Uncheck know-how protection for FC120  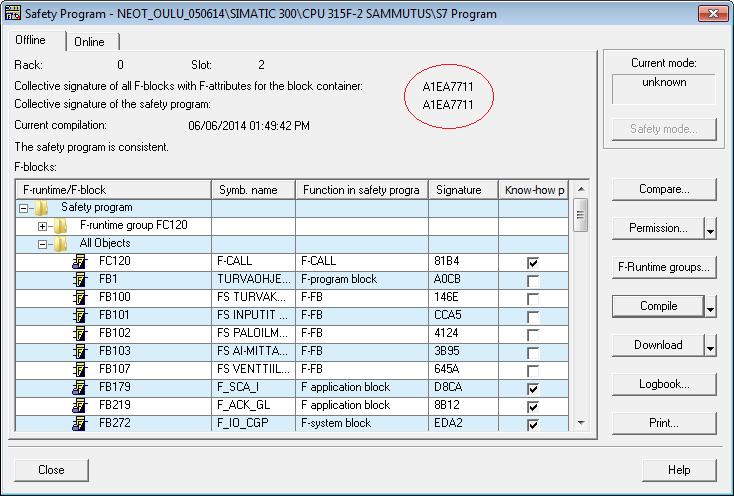coord(533,263)
